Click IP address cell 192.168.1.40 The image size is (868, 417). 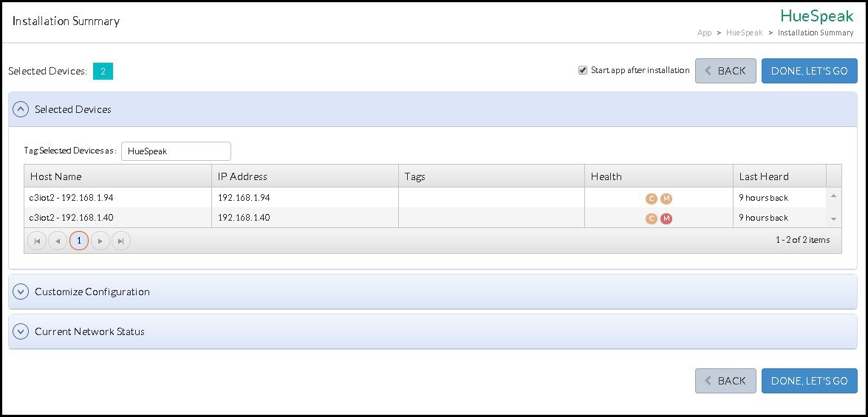(305, 218)
